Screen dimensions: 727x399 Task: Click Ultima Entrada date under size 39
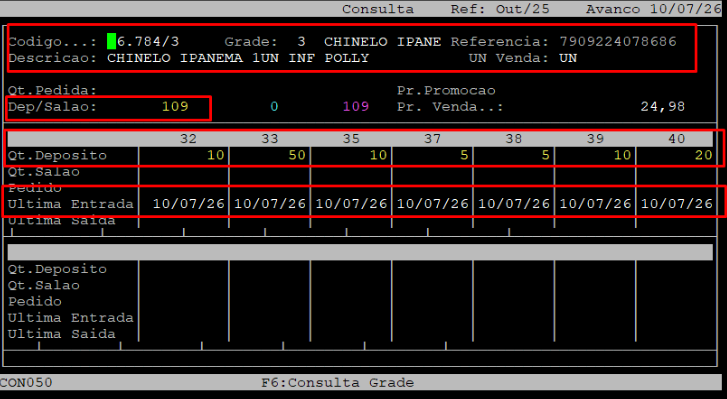tap(595, 204)
